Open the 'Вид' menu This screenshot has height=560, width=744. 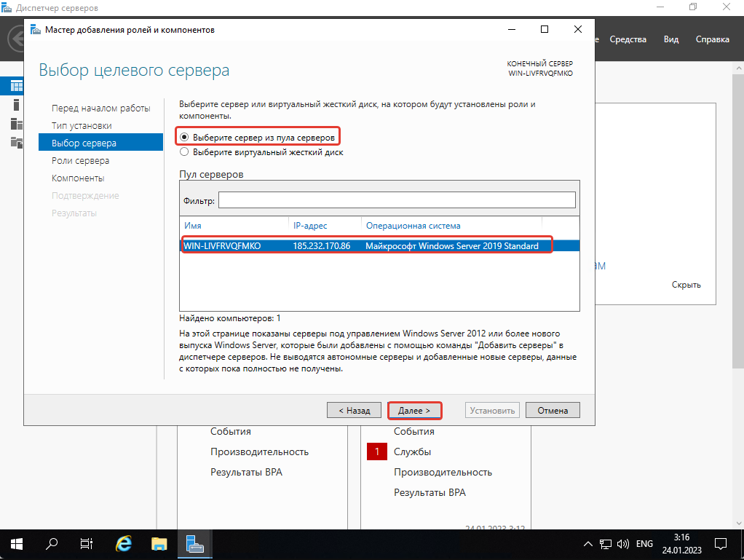pos(671,39)
